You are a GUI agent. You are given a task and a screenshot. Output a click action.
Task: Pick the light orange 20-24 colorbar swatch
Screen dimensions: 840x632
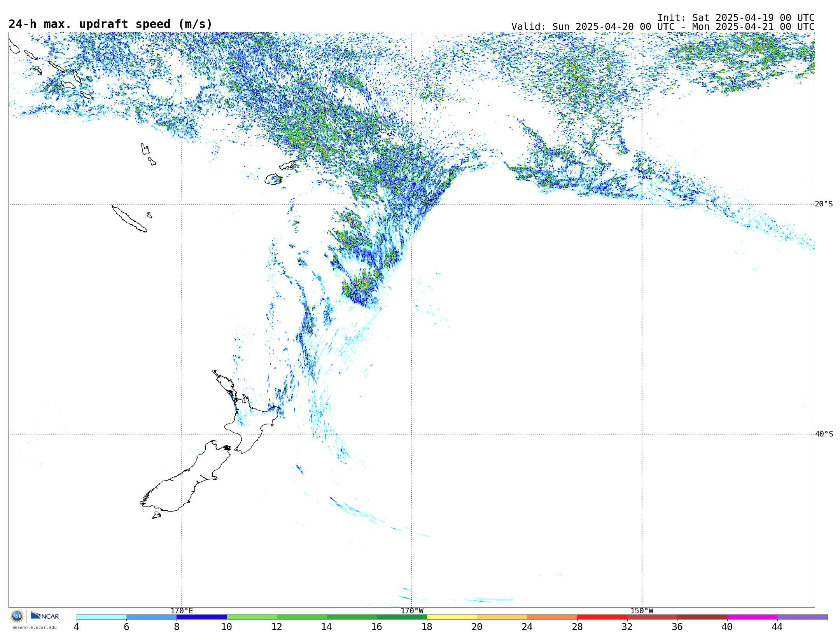[502, 617]
